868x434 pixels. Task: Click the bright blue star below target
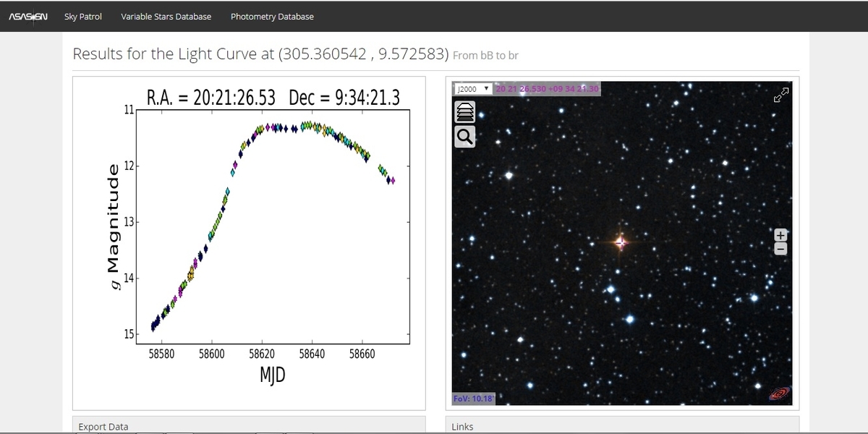point(630,318)
